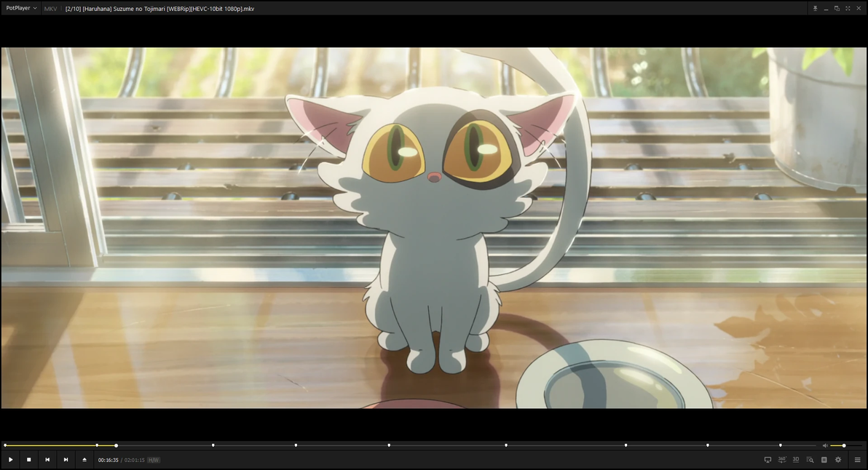Minimize the PotPlayer window

[826, 8]
